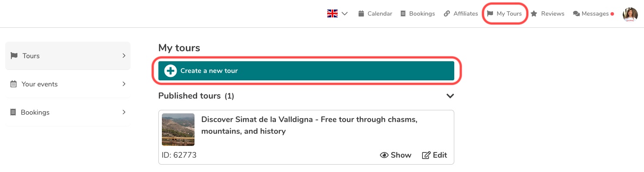Go to My Tours in top navigation
Image resolution: width=644 pixels, height=172 pixels.
[x=504, y=13]
